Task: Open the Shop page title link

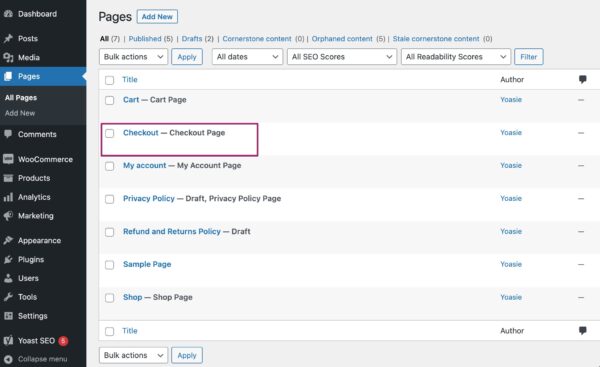Action: click(x=132, y=297)
